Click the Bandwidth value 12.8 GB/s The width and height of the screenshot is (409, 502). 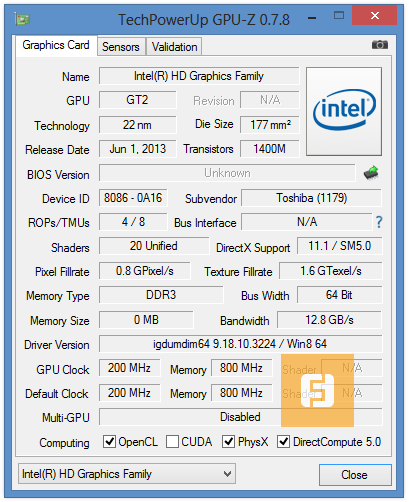[329, 320]
